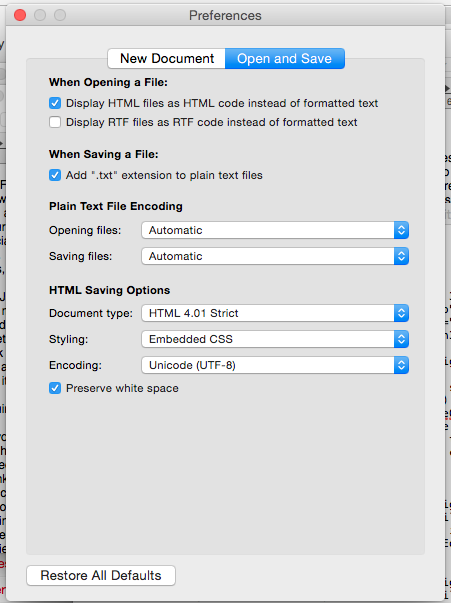Select the Open and Save tab

click(x=285, y=58)
